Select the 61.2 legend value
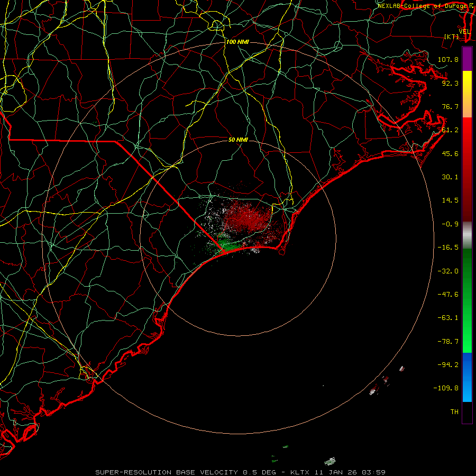 click(x=450, y=130)
